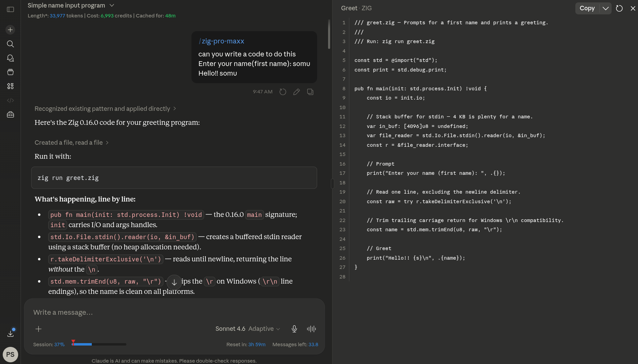Image resolution: width=638 pixels, height=364 pixels.
Task: Open the Copy button dropdown arrow
Action: pos(605,8)
